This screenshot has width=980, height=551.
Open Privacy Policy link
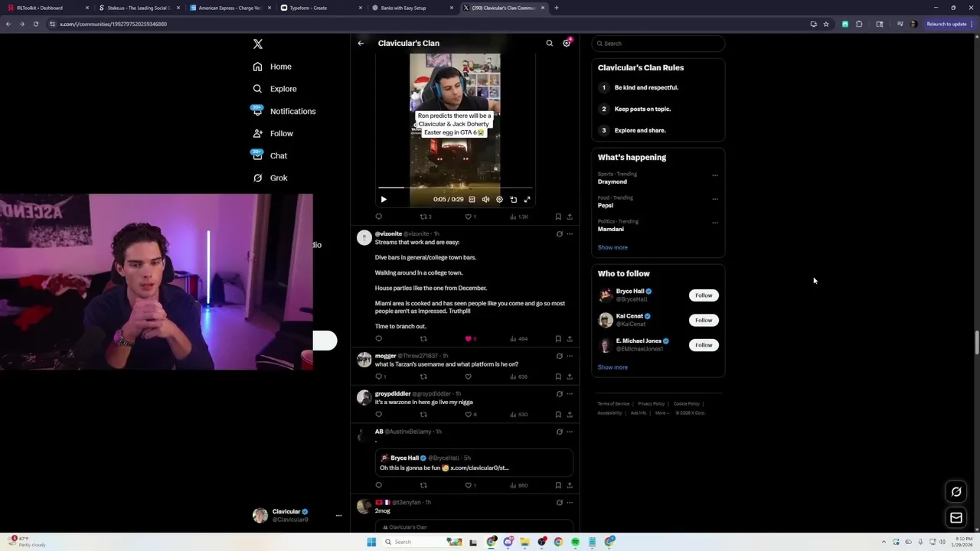point(652,403)
